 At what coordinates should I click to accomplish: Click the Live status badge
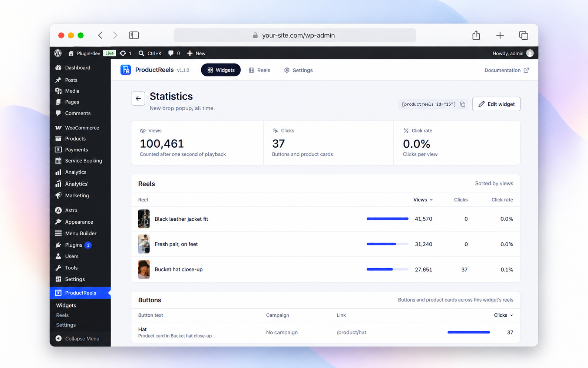[x=109, y=53]
